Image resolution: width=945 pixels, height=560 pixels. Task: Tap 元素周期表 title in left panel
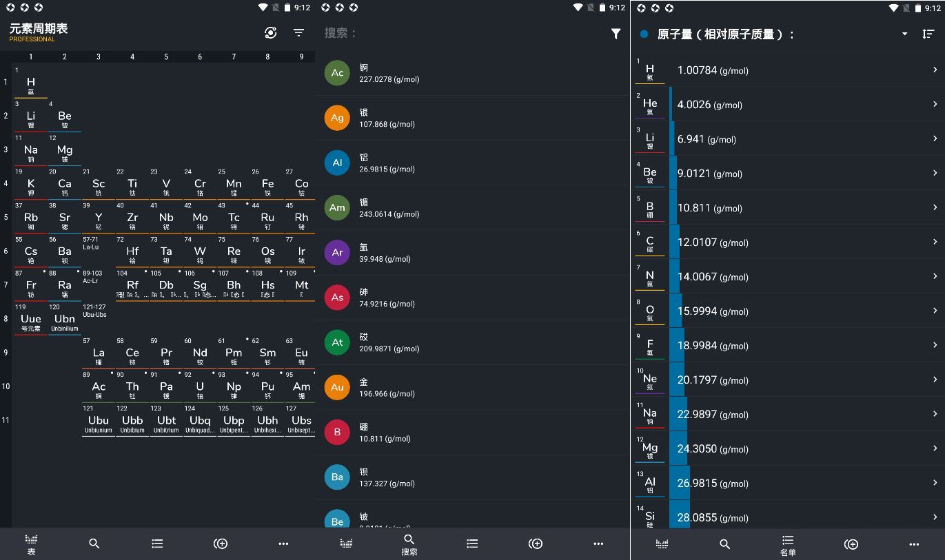coord(39,29)
